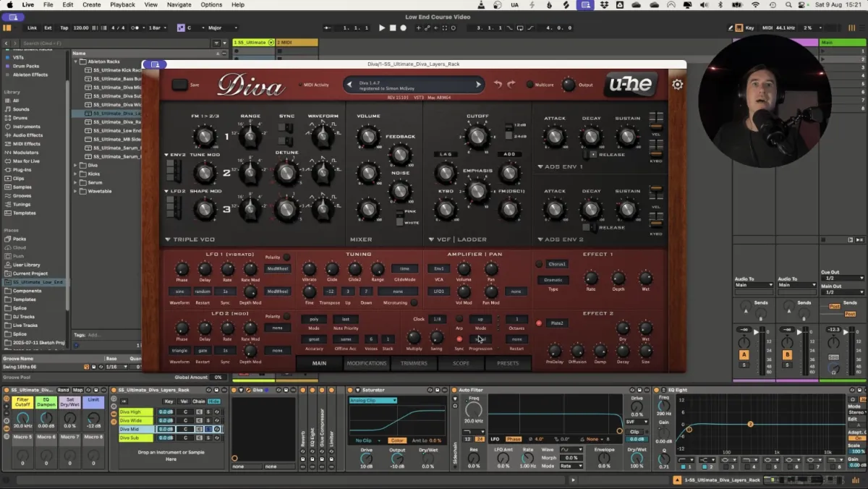Click the undo arrow in Diva header
The height and width of the screenshot is (489, 868).
[498, 85]
